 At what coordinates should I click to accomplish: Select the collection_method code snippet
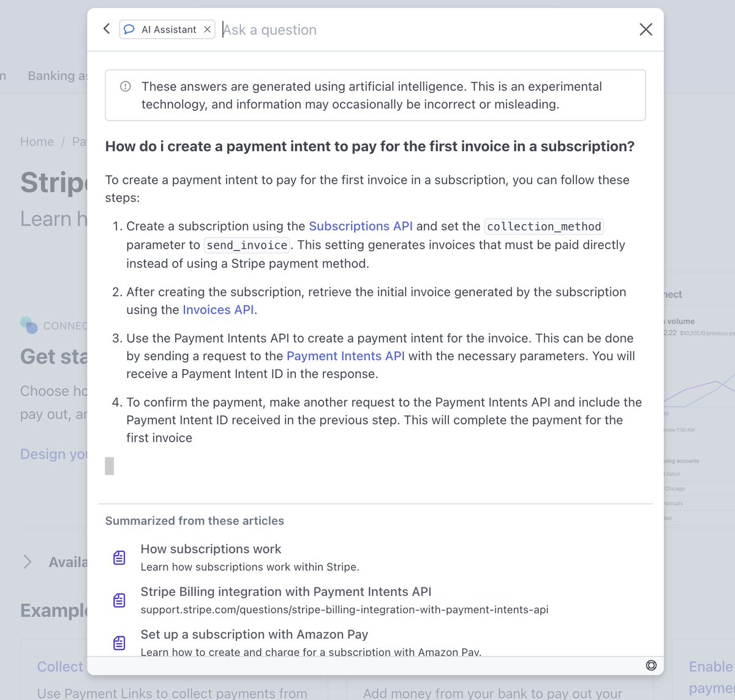pyautogui.click(x=544, y=227)
